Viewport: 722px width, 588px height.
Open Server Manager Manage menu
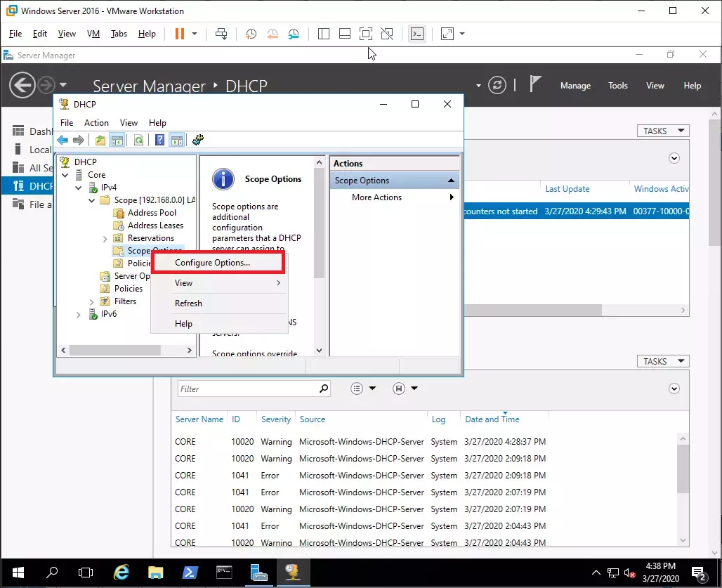575,86
